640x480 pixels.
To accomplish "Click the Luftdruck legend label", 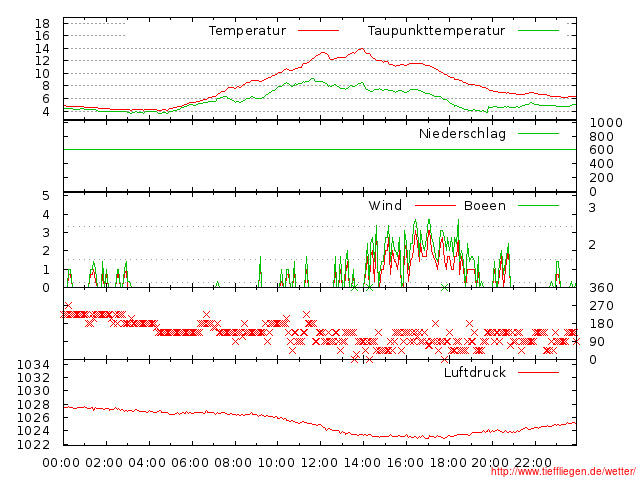I will (474, 373).
